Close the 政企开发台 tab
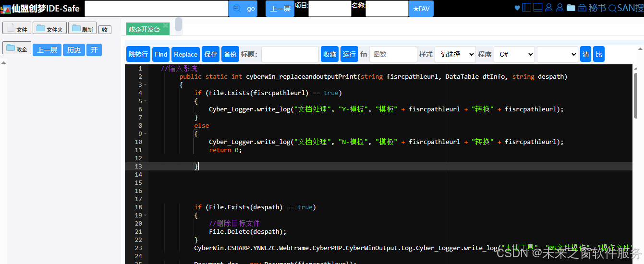Image resolution: width=644 pixels, height=264 pixels. [x=166, y=25]
